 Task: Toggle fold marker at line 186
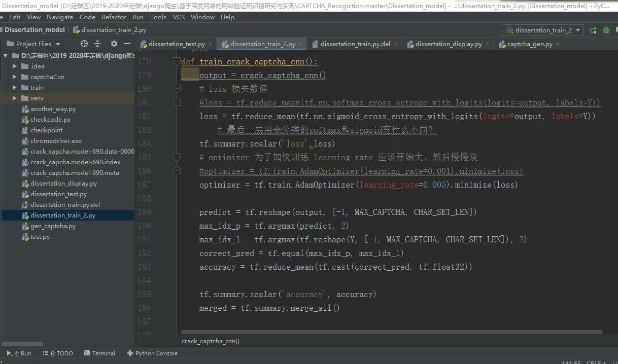[x=177, y=171]
